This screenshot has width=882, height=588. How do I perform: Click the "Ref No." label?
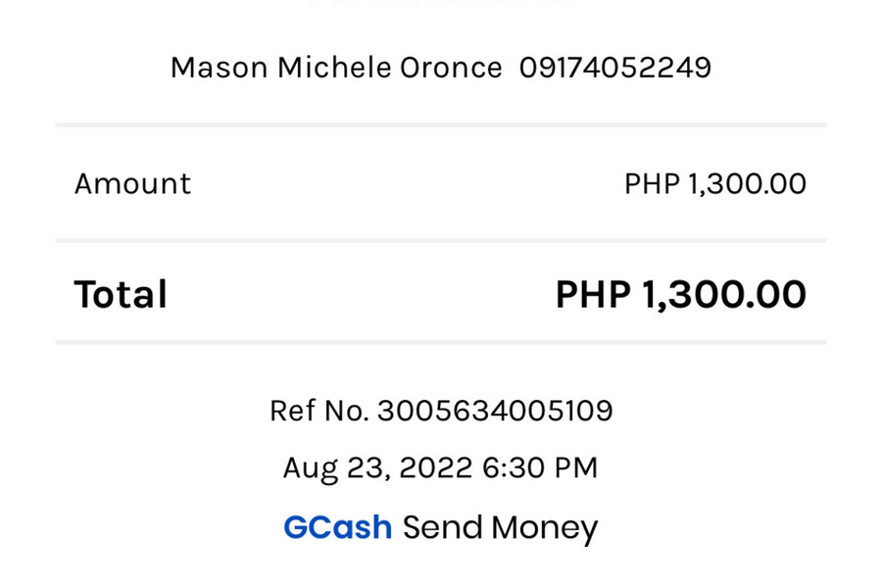tap(318, 411)
